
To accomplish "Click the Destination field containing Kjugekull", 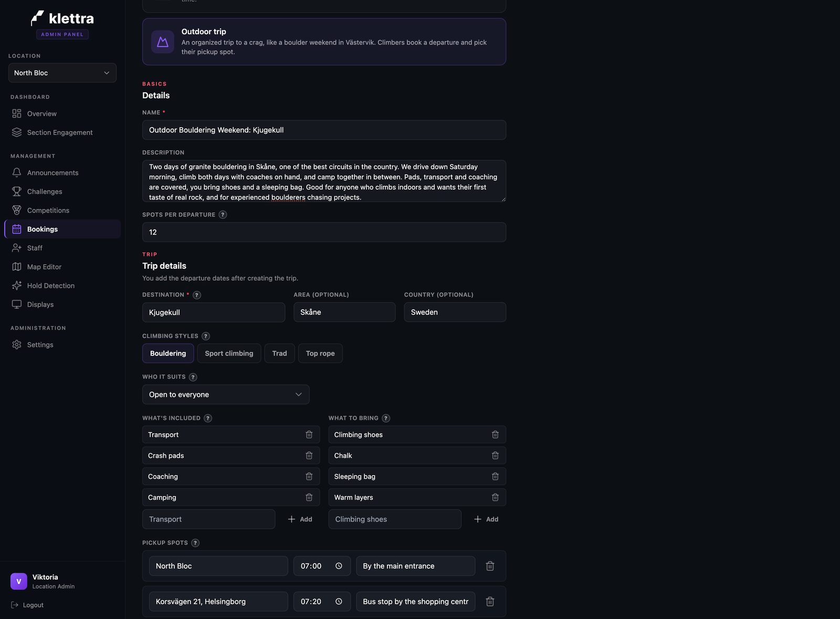I will 214,312.
